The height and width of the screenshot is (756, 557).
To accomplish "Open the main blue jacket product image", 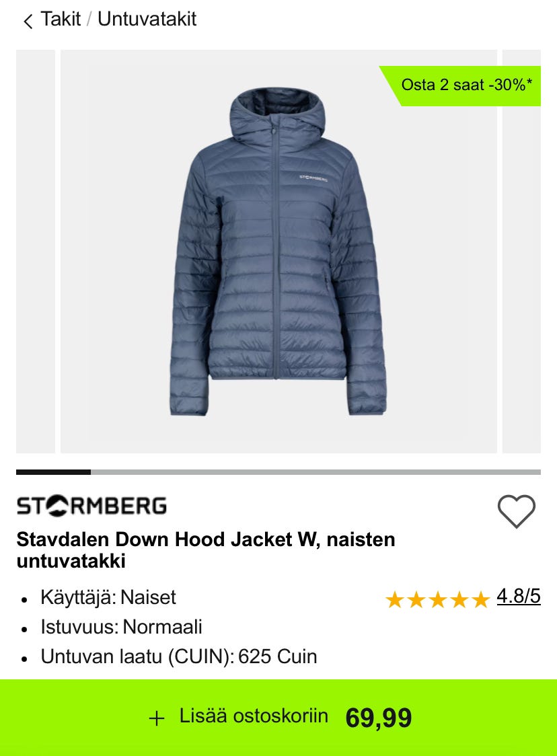I will [278, 251].
